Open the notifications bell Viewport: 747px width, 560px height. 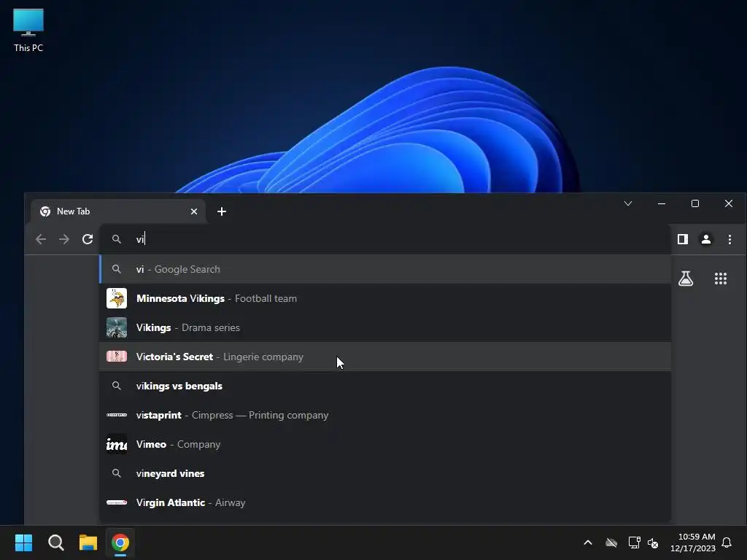point(727,542)
